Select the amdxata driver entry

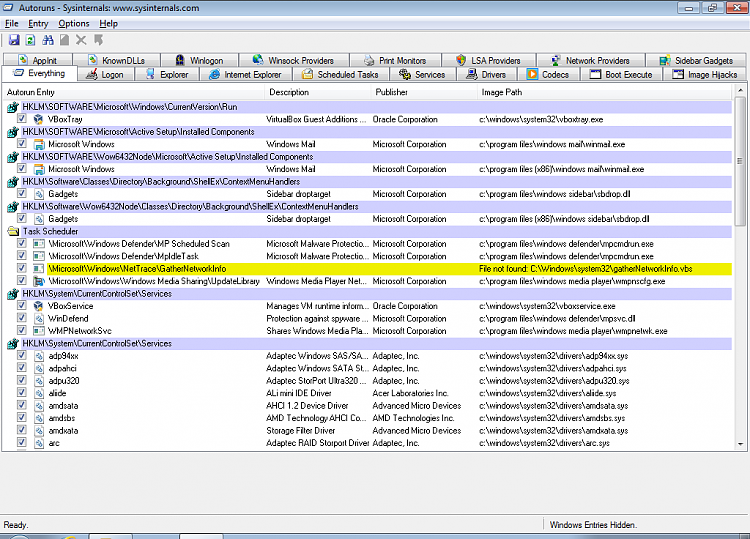point(369,430)
